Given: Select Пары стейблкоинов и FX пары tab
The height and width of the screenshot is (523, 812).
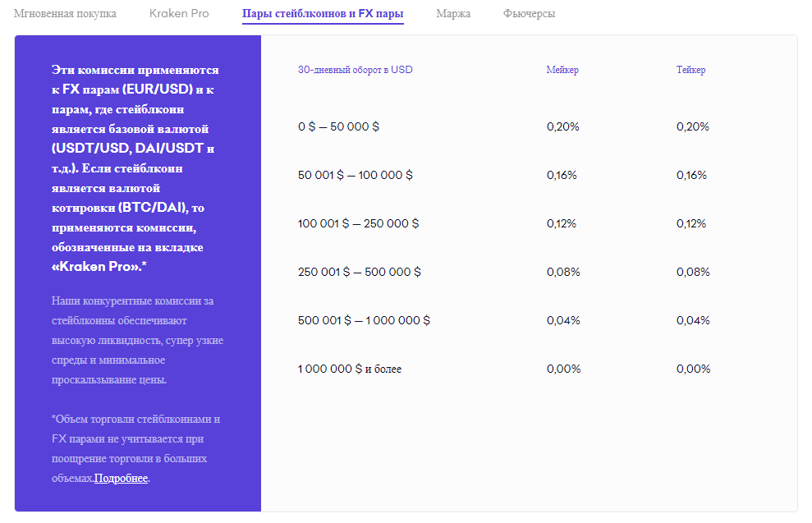Looking at the screenshot, I should tap(323, 14).
